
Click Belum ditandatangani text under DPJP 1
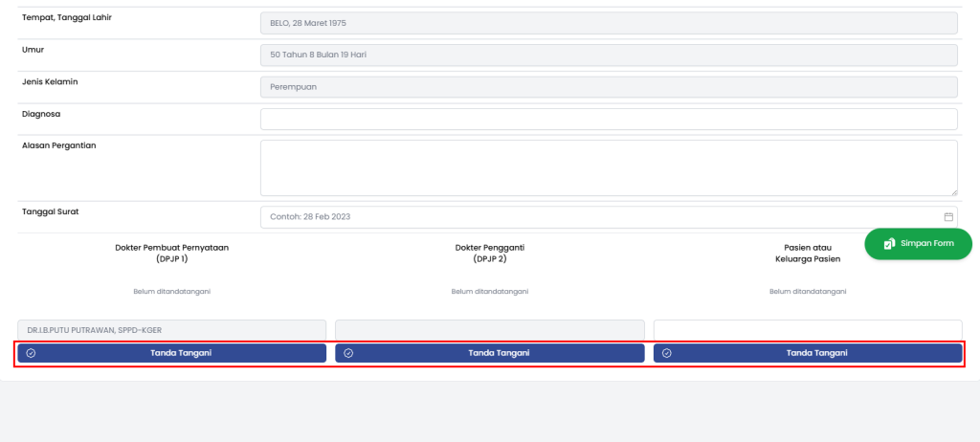point(171,292)
